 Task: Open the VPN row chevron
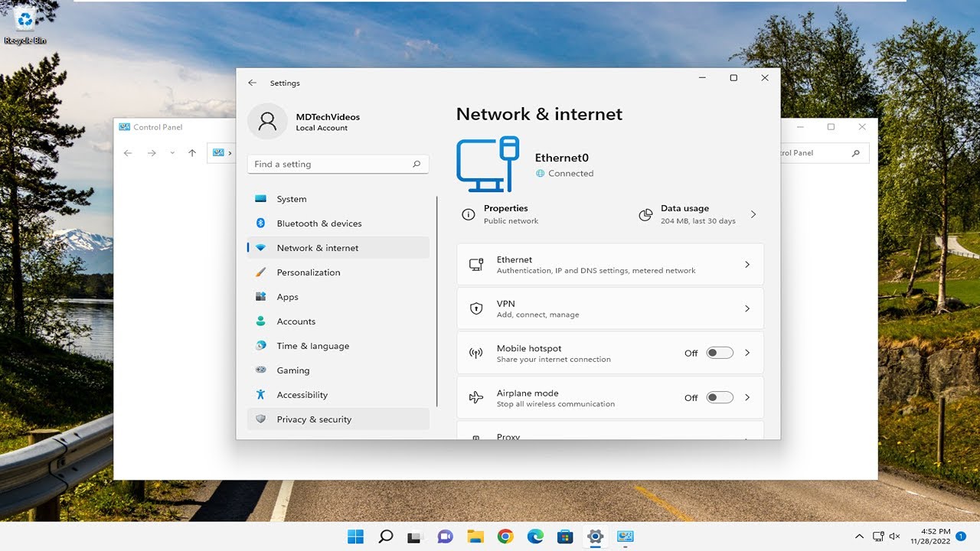pyautogui.click(x=747, y=309)
